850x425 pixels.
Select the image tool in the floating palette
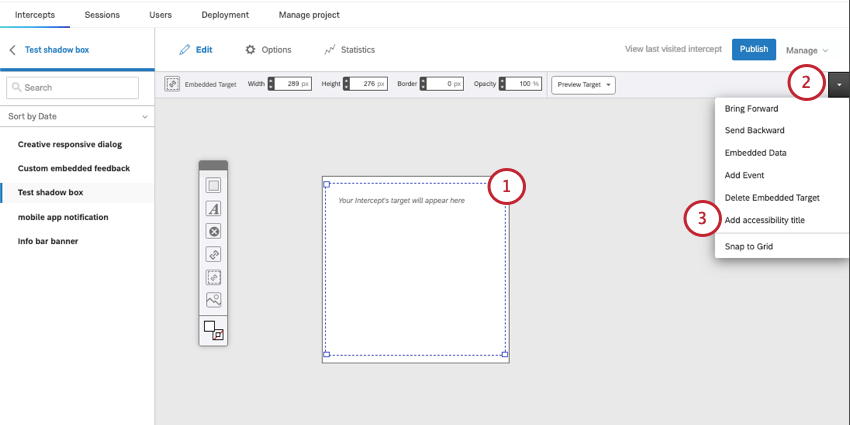pyautogui.click(x=213, y=299)
